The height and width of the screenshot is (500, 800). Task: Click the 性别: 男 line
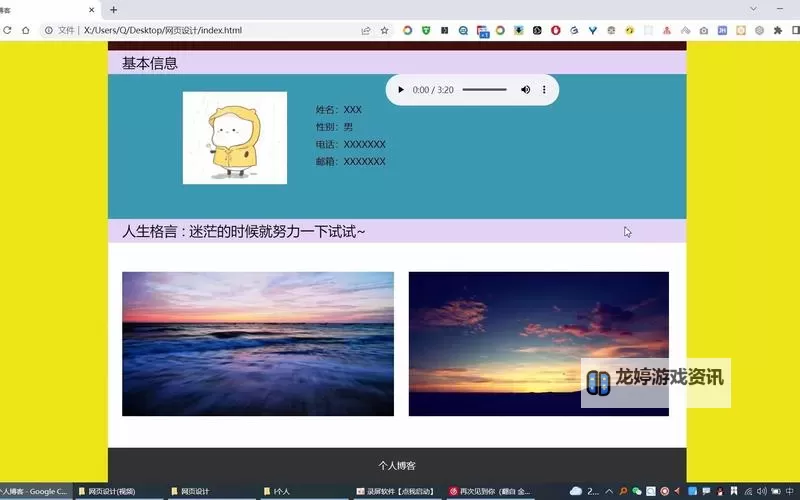(334, 127)
